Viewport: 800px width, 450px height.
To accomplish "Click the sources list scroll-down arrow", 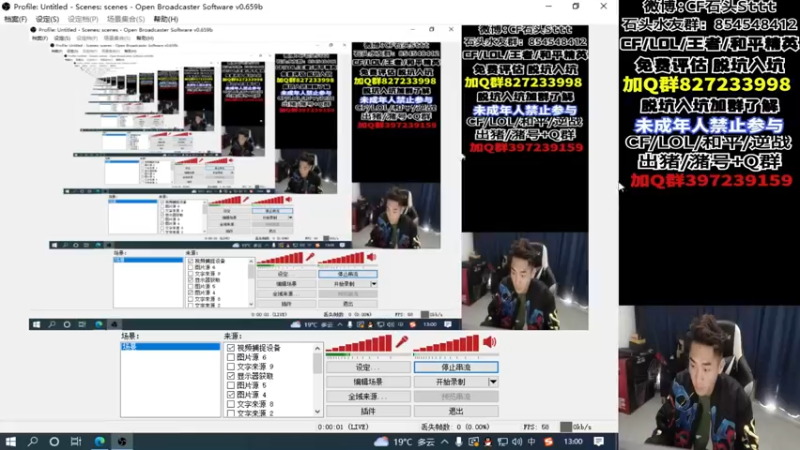I will click(317, 412).
